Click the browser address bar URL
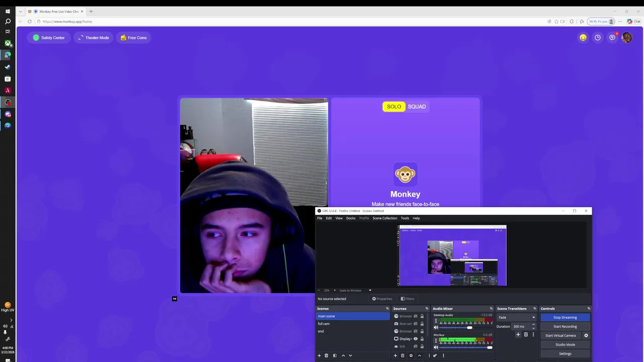This screenshot has height=362, width=644. (67, 22)
